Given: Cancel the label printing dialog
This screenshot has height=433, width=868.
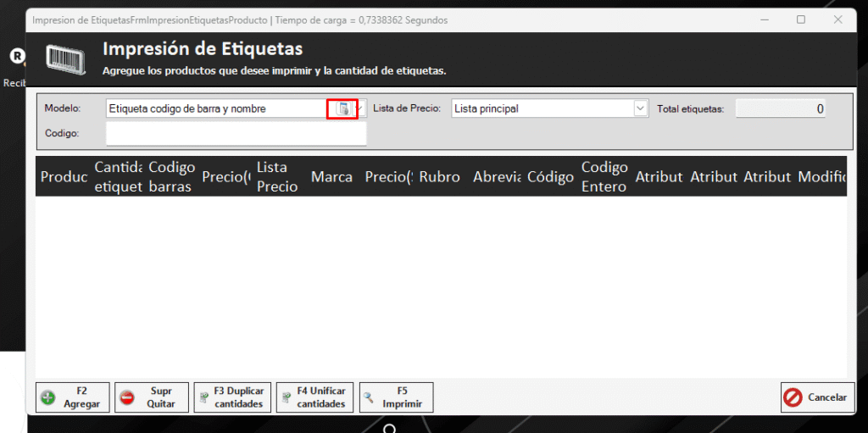Looking at the screenshot, I should pos(816,397).
